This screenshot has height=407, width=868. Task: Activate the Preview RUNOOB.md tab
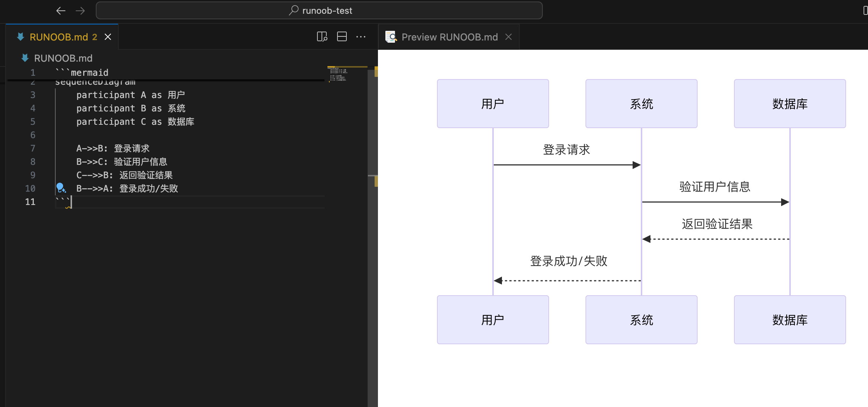449,37
